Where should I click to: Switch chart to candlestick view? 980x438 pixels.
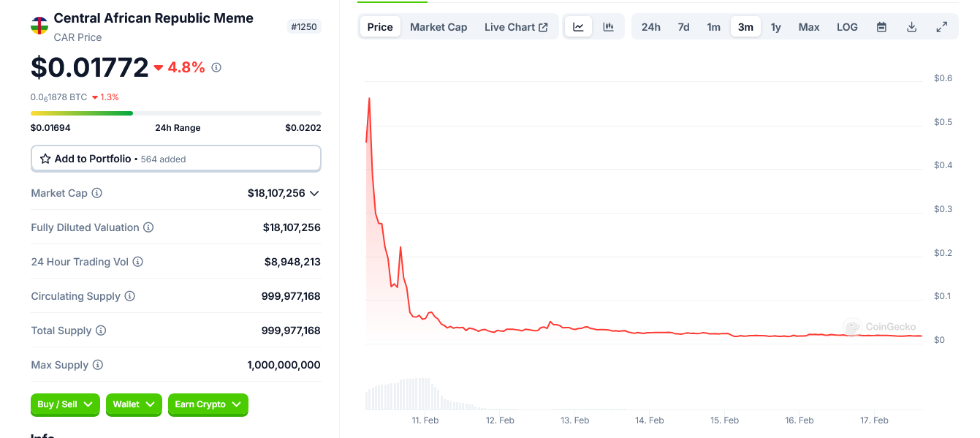click(x=608, y=26)
